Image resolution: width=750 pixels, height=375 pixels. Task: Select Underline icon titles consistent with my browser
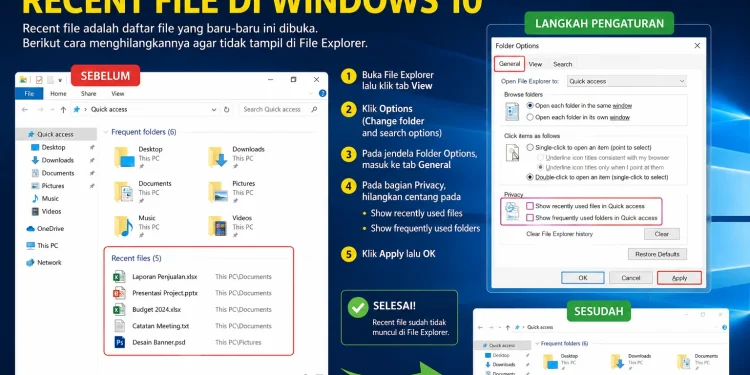541,157
